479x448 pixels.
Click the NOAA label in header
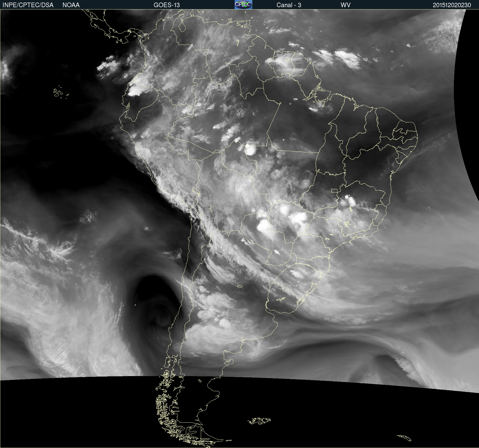(71, 5)
